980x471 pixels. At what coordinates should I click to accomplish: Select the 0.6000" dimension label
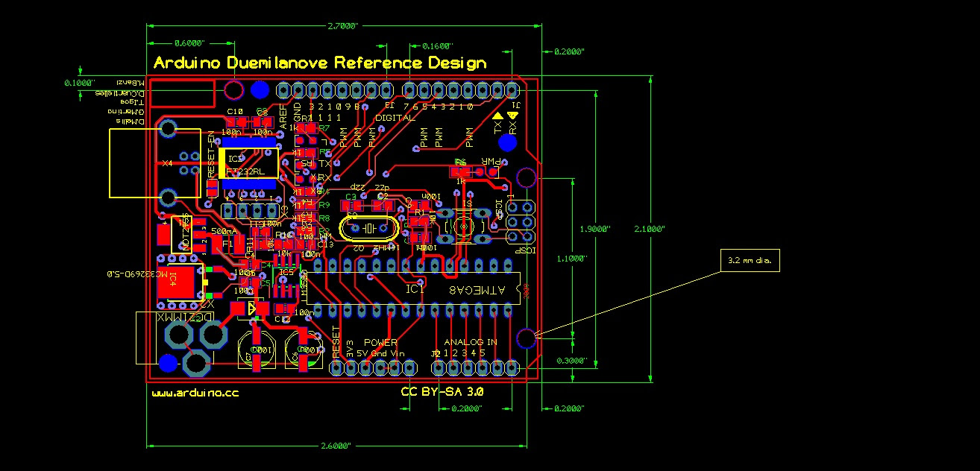189,42
